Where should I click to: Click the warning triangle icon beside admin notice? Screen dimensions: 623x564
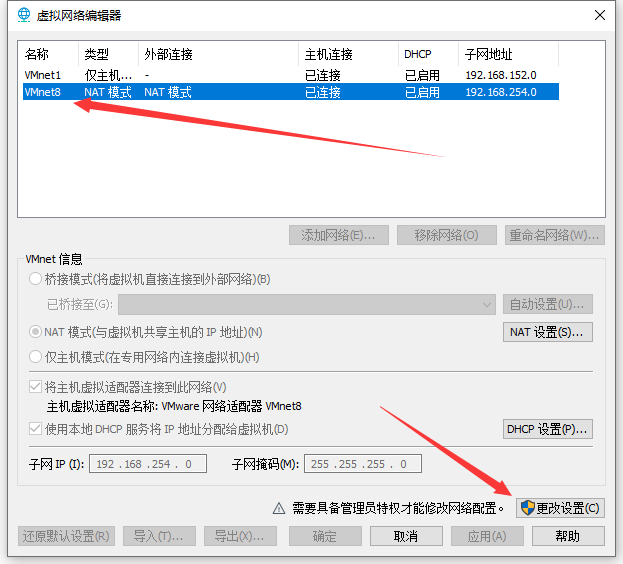279,508
